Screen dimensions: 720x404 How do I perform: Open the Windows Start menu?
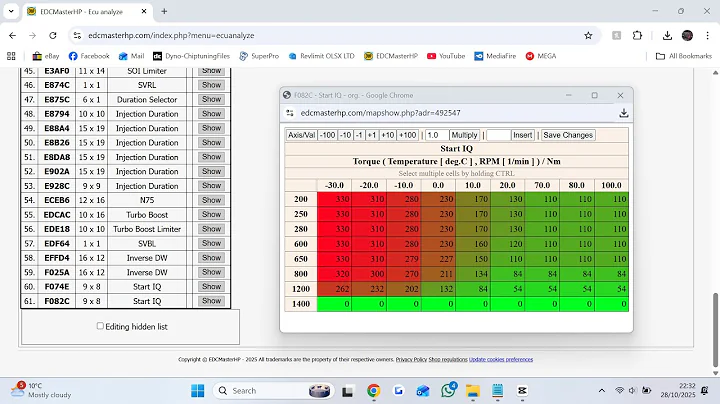198,391
